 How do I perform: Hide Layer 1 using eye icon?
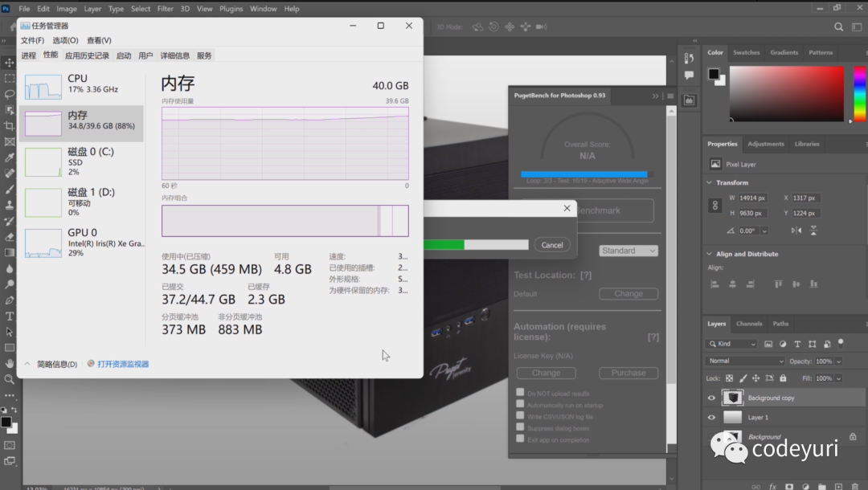pyautogui.click(x=711, y=418)
